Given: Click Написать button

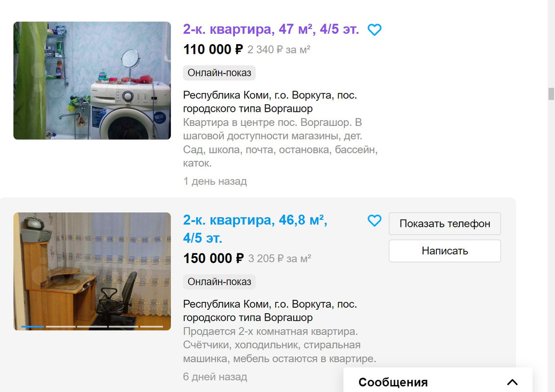Looking at the screenshot, I should coord(445,251).
